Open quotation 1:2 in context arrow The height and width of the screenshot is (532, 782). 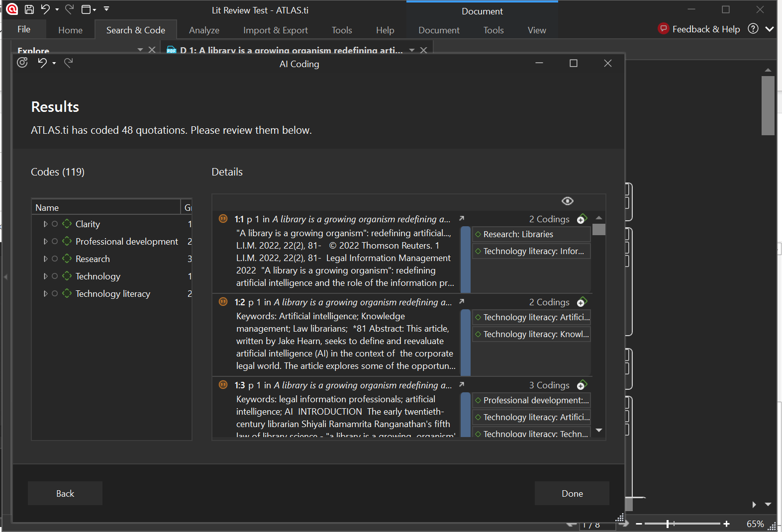462,301
